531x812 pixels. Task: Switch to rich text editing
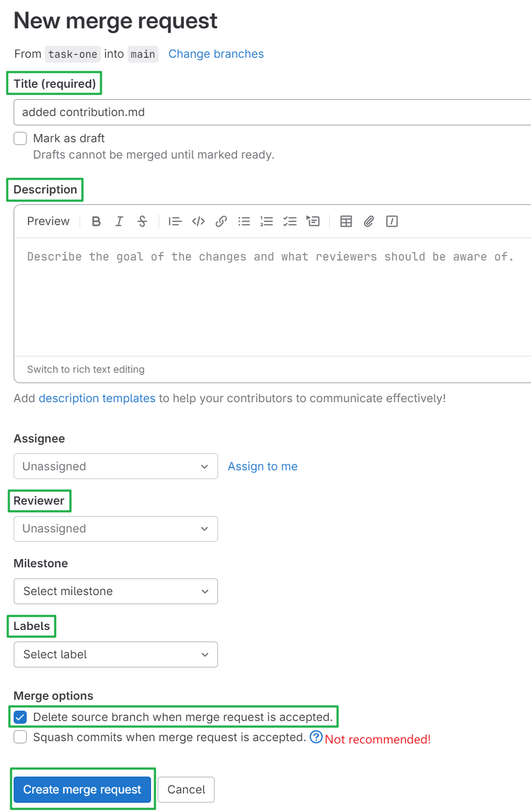pos(86,369)
